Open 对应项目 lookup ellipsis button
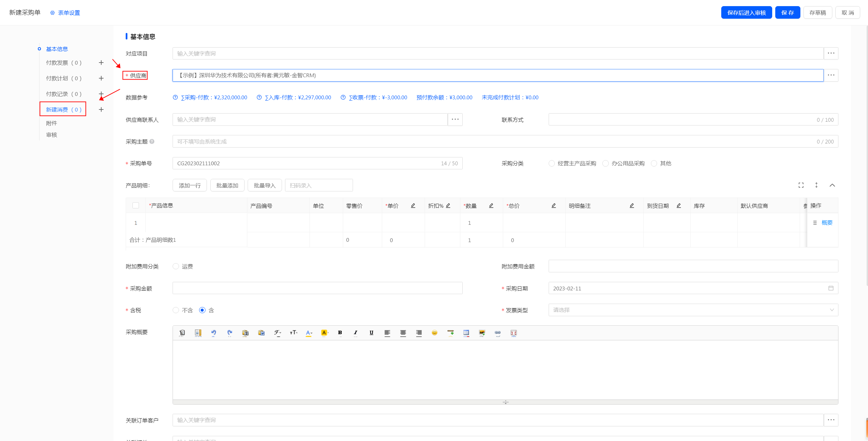Viewport: 868px width, 441px height. [831, 53]
